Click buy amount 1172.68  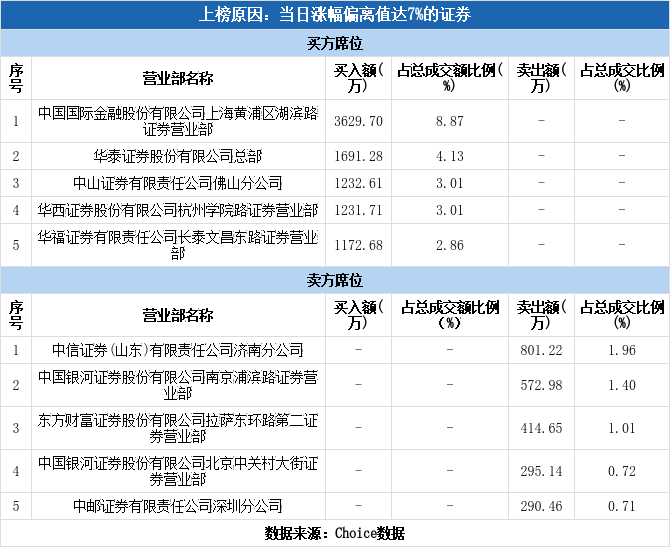click(x=358, y=245)
